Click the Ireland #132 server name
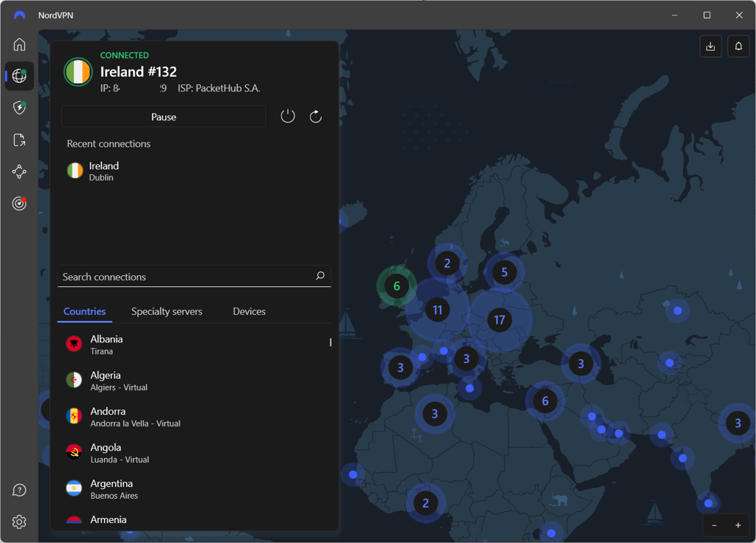Image resolution: width=756 pixels, height=543 pixels. click(138, 72)
